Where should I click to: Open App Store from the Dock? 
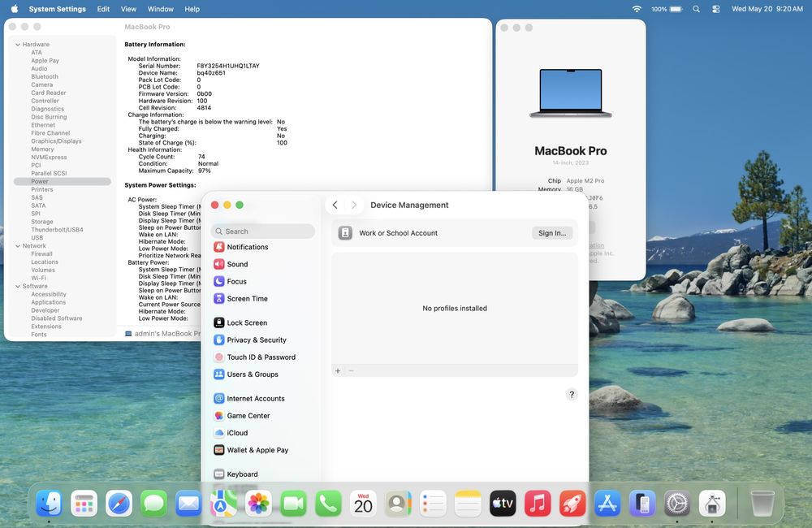607,503
